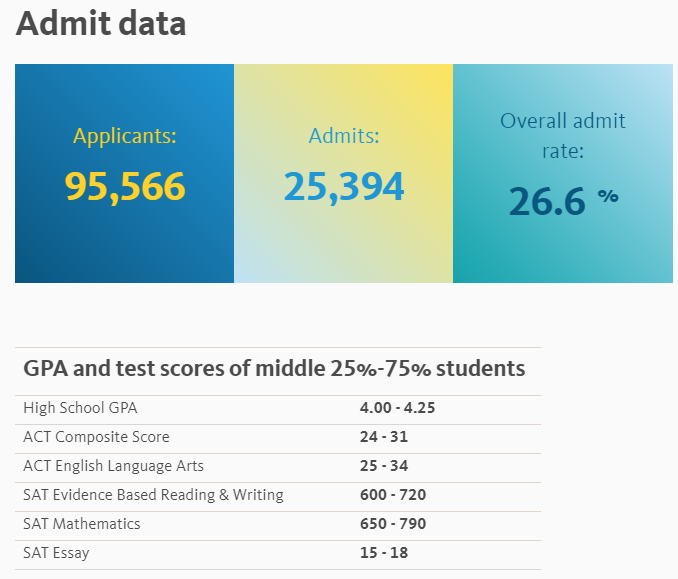Select the 650 - 790 score range
Image resolution: width=678 pixels, height=579 pixels.
(392, 524)
